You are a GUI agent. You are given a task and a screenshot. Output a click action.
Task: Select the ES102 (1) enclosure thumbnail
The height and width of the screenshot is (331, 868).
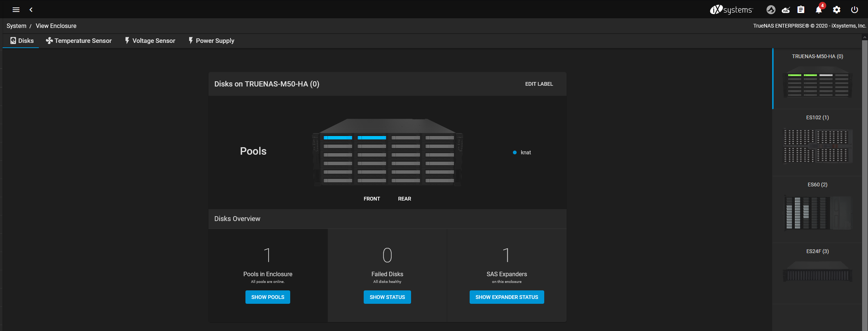click(x=817, y=142)
